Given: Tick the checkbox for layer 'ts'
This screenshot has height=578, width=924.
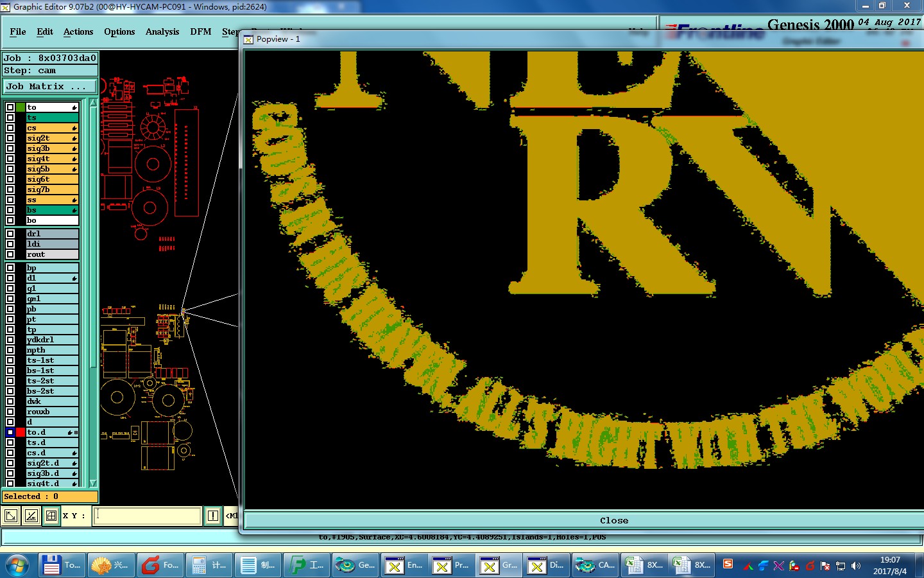Looking at the screenshot, I should point(10,118).
